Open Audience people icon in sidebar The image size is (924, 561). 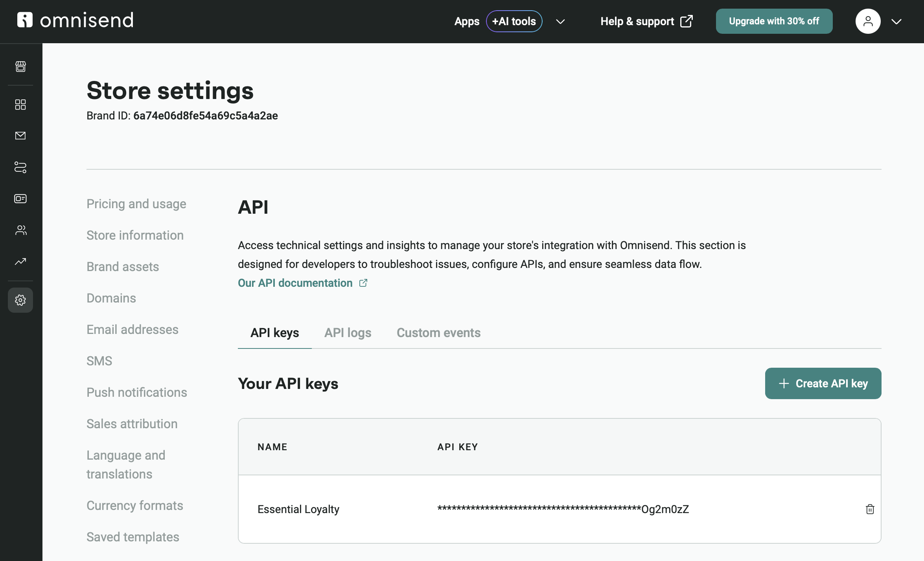(20, 230)
